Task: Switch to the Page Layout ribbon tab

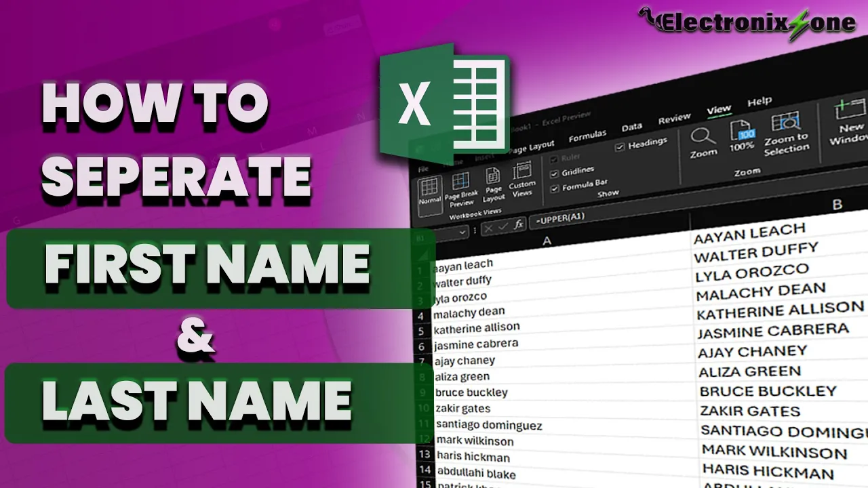Action: pos(531,147)
